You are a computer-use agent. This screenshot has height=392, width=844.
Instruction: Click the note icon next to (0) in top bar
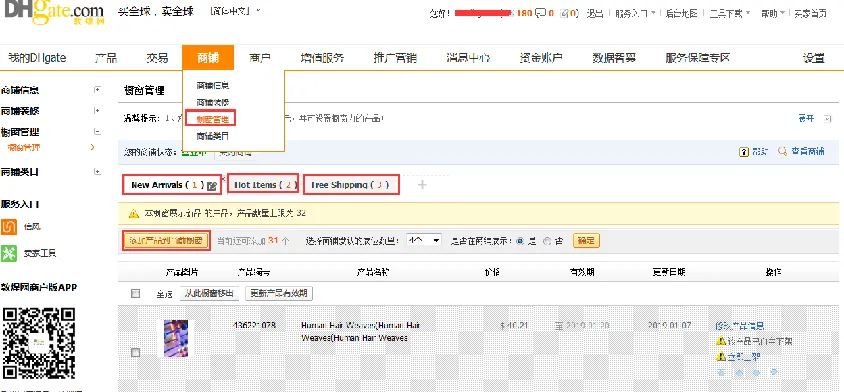coord(564,13)
